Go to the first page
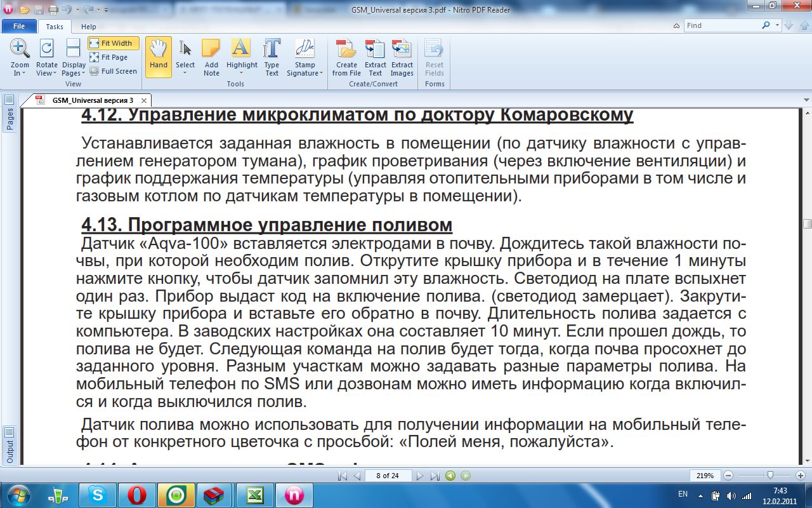This screenshot has width=812, height=508. [x=343, y=476]
